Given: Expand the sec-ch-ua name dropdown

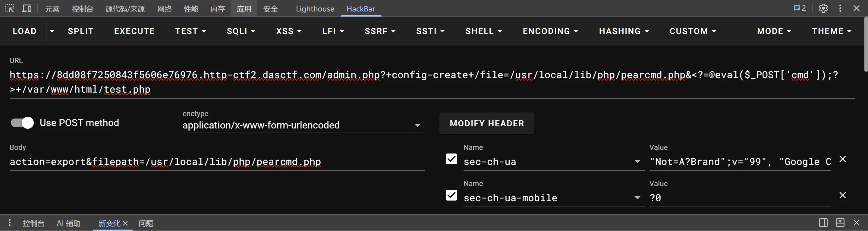Looking at the screenshot, I should [x=637, y=162].
